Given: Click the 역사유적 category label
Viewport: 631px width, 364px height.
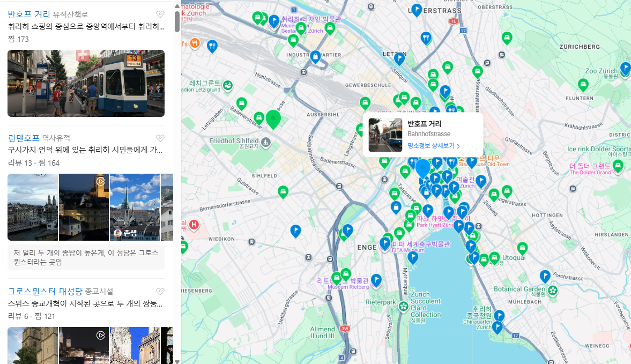Looking at the screenshot, I should coord(56,138).
